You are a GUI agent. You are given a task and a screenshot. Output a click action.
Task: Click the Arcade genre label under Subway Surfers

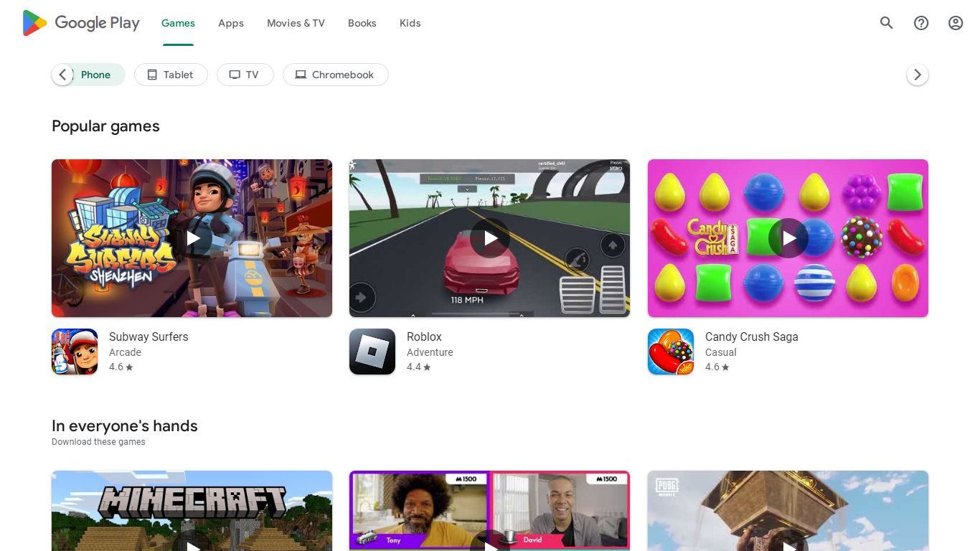tap(125, 352)
